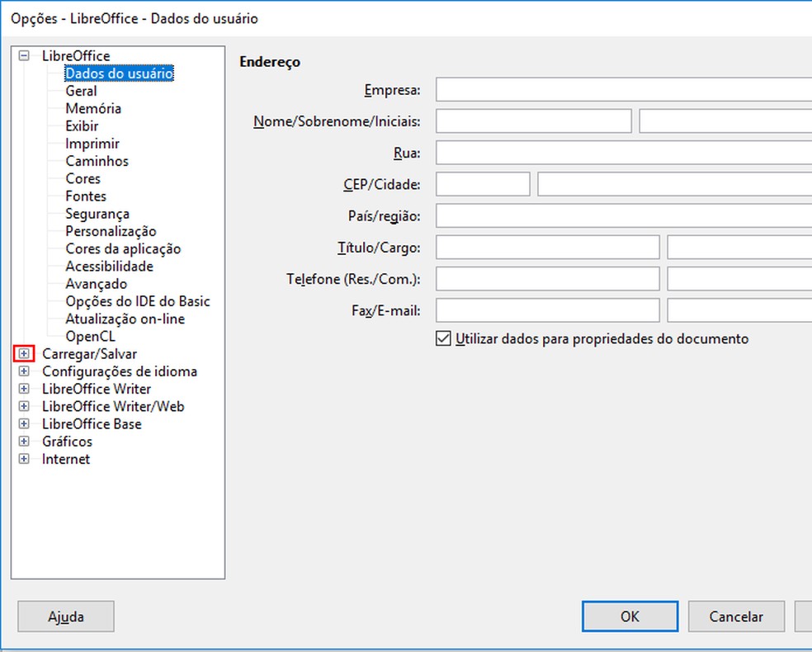Focus the residential Telefone field
The height and width of the screenshot is (652, 812).
pyautogui.click(x=547, y=279)
